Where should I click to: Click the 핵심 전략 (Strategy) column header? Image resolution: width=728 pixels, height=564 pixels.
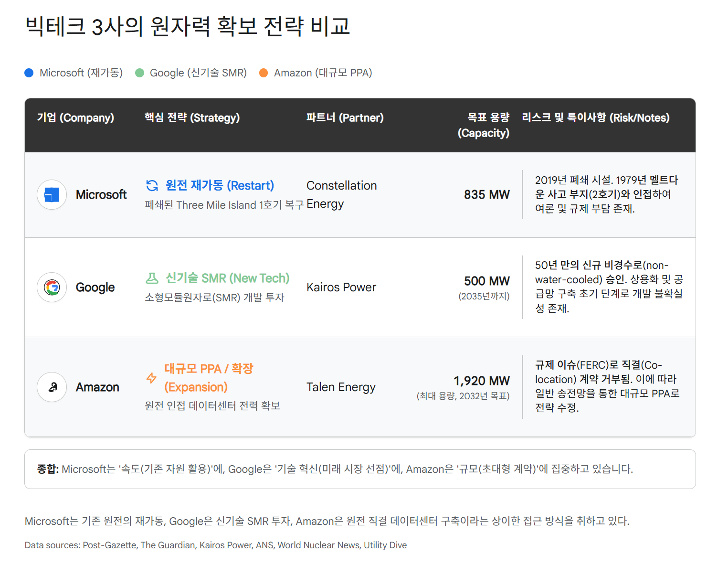click(x=192, y=118)
